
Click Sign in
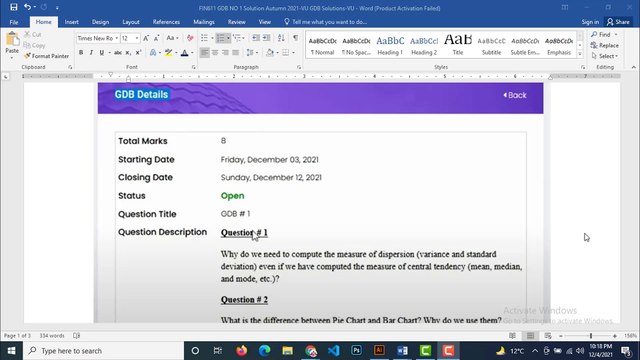(x=590, y=22)
